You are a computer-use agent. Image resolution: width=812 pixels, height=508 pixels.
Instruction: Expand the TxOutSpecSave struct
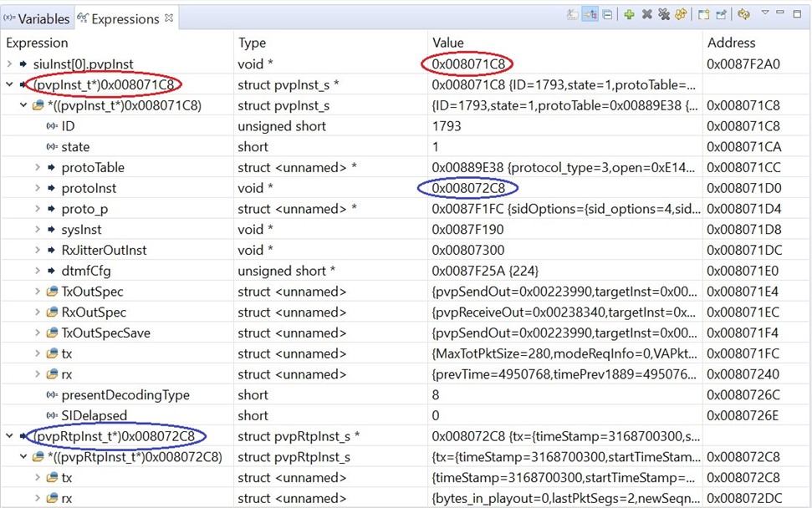click(38, 333)
